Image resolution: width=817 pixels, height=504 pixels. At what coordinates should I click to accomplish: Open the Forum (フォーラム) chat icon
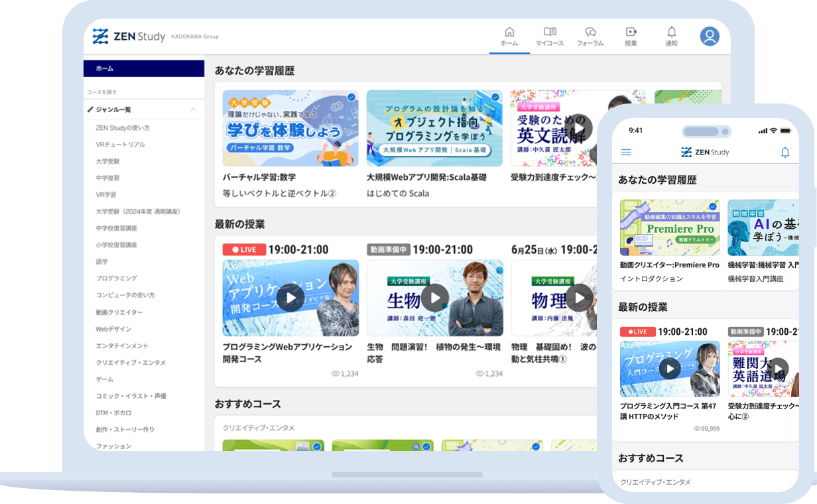pos(590,32)
